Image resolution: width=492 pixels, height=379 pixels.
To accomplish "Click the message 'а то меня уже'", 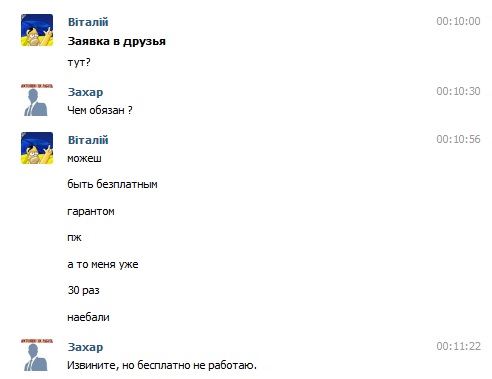I will point(103,264).
